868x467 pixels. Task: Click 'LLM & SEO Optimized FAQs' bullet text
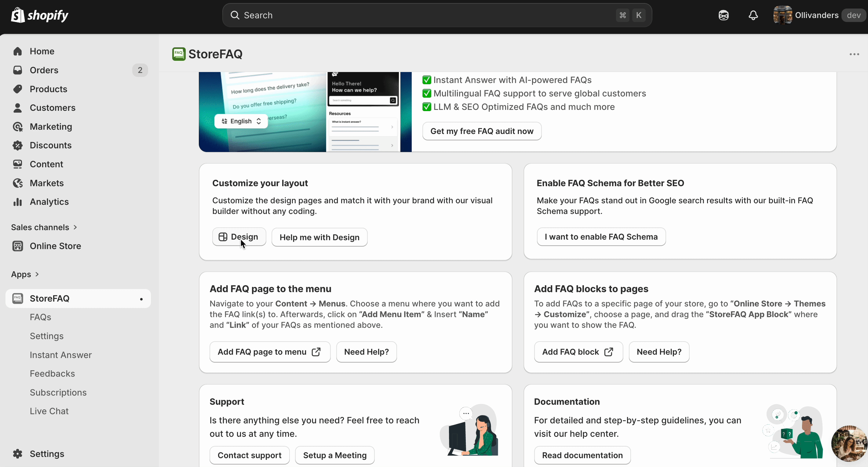coord(524,107)
